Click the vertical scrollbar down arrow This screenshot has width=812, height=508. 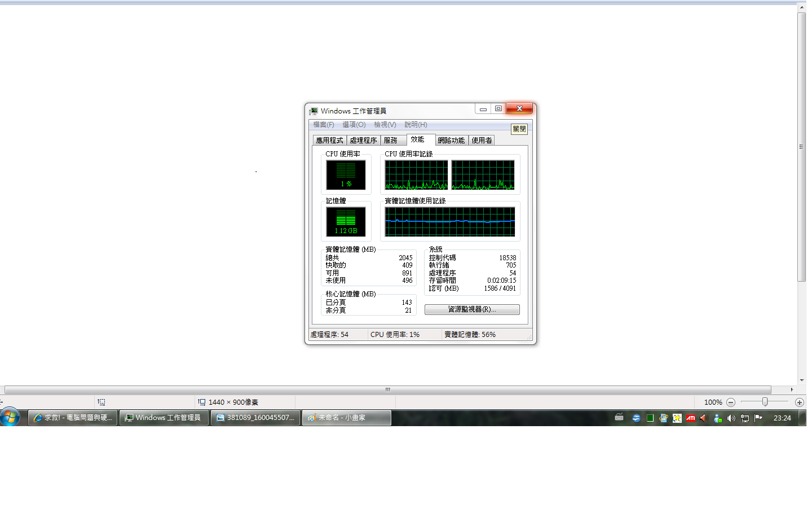point(802,380)
